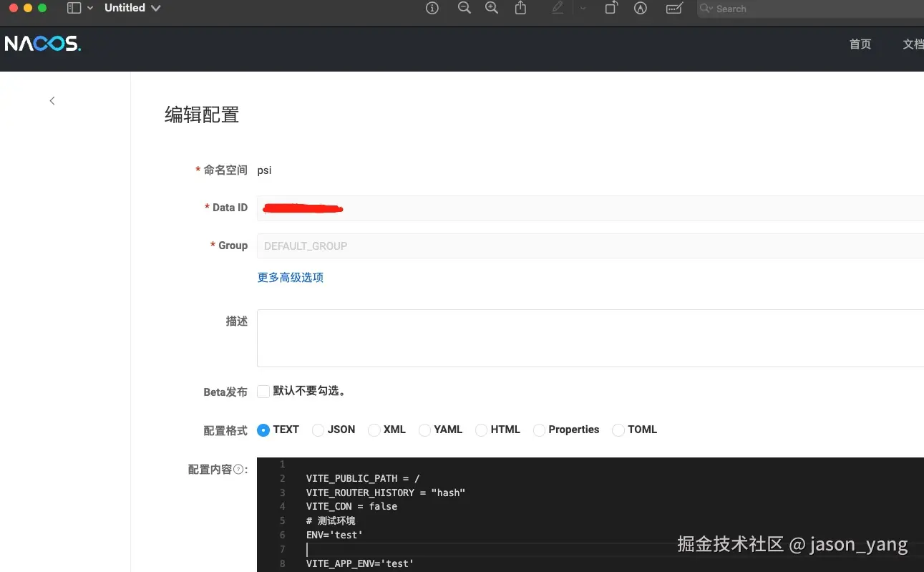
Task: Click the 配置内容 help question icon
Action: pos(239,470)
